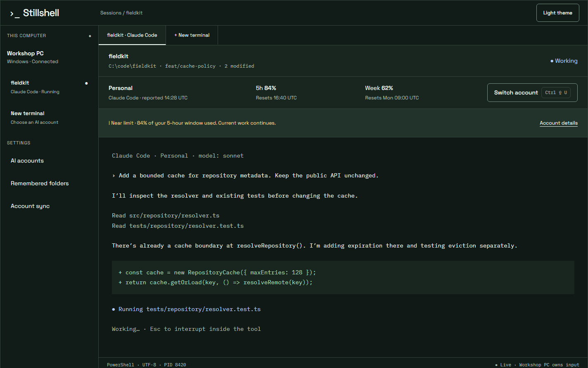This screenshot has height=368, width=588.
Task: Click the "return cache.getOrLoad" diff line
Action: click(216, 282)
